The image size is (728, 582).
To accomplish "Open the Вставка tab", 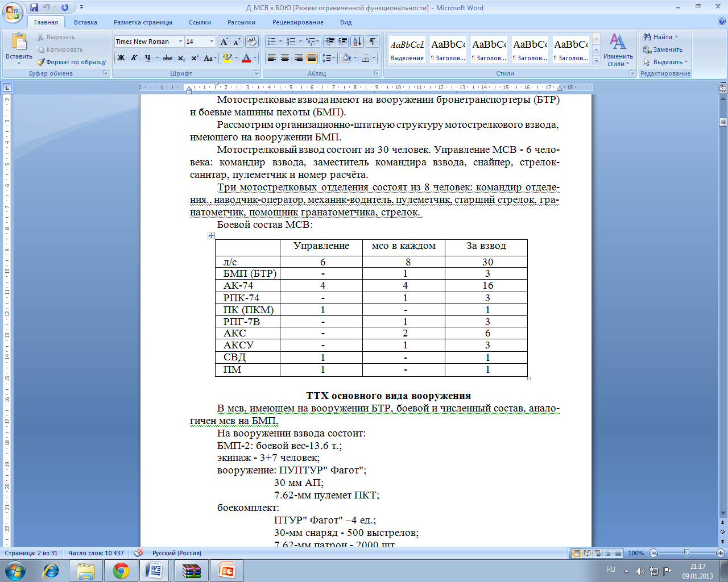I will [x=85, y=22].
